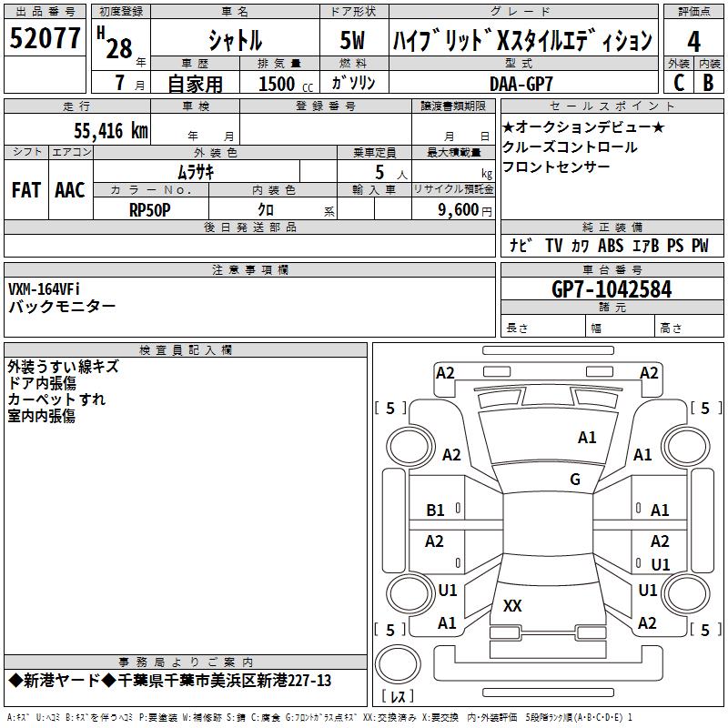
Task: Click the front-left wheel circle in diagram
Action: [409, 447]
